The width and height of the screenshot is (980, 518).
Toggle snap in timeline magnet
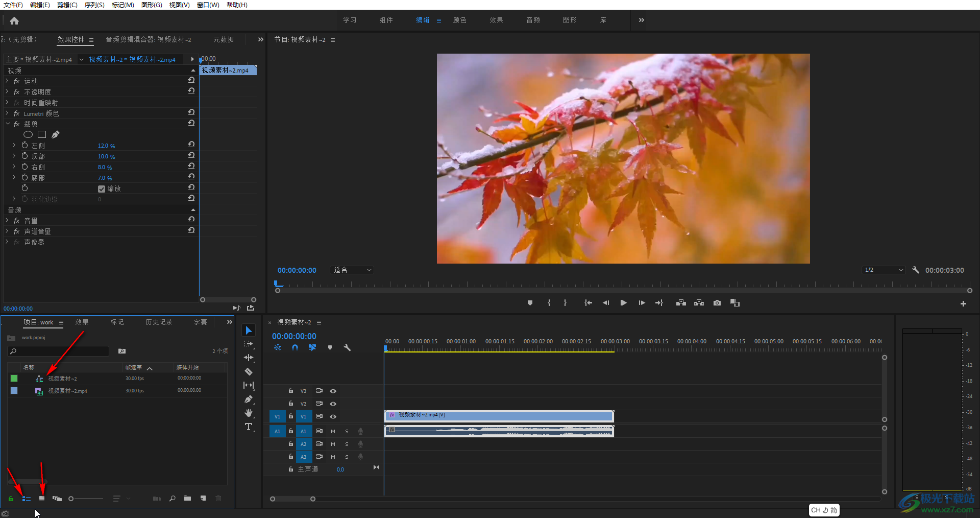point(295,347)
